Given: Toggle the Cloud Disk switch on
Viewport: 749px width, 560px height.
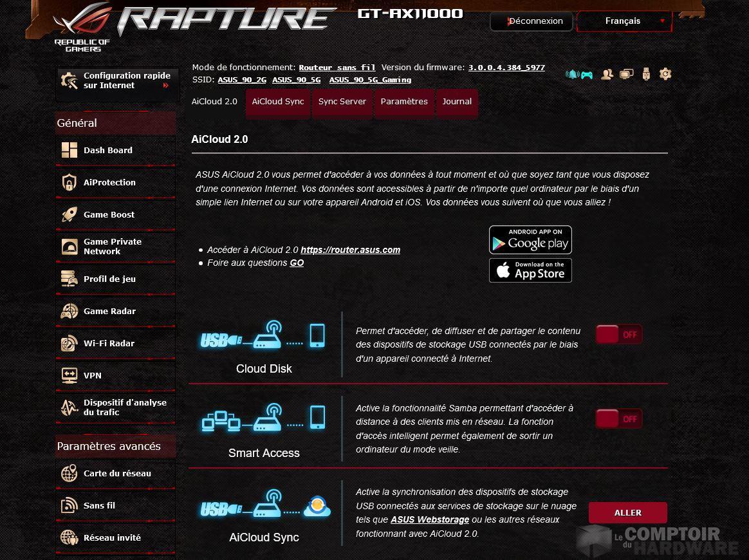Looking at the screenshot, I should pyautogui.click(x=618, y=335).
